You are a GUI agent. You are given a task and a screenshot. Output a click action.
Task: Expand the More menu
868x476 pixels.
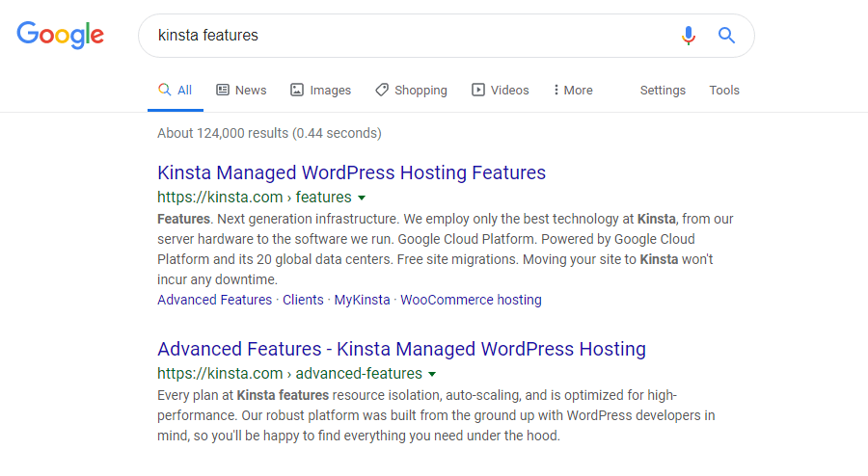573,91
